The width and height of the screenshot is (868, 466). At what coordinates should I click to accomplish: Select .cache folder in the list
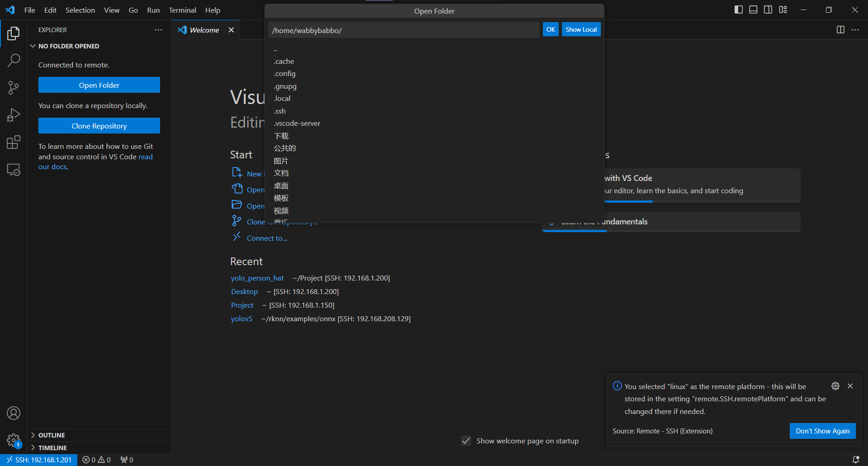pyautogui.click(x=434, y=61)
